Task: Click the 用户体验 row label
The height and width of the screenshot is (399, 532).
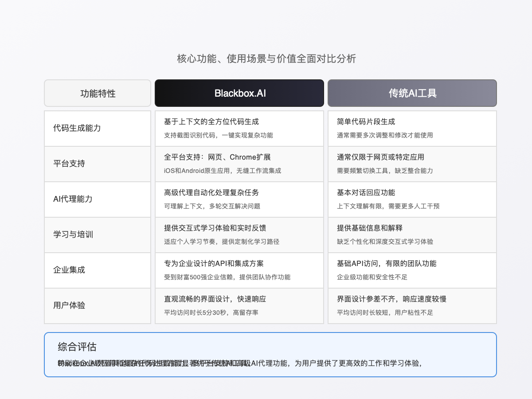Action: point(69,305)
